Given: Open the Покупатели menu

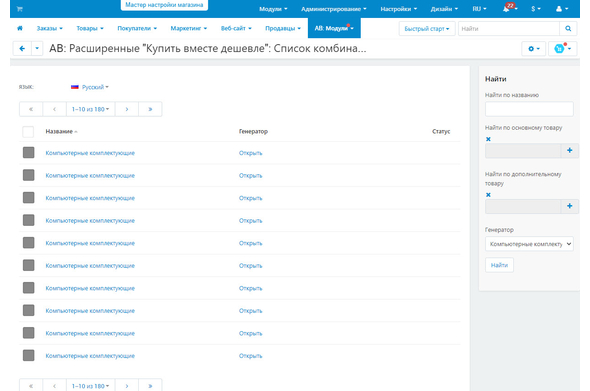Looking at the screenshot, I should (137, 28).
